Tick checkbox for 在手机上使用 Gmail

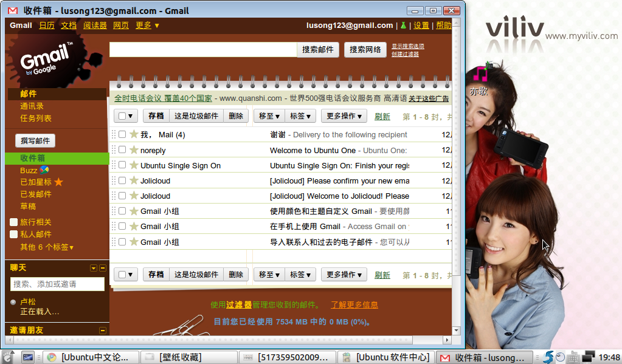coord(122,226)
